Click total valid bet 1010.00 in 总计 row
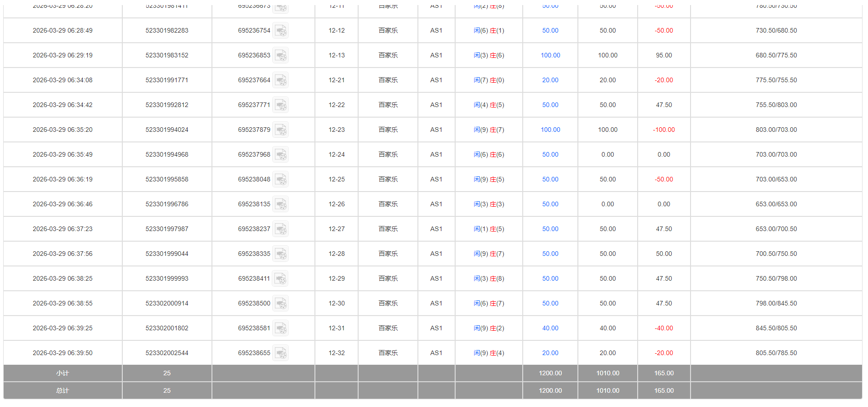The height and width of the screenshot is (407, 868). click(x=608, y=390)
